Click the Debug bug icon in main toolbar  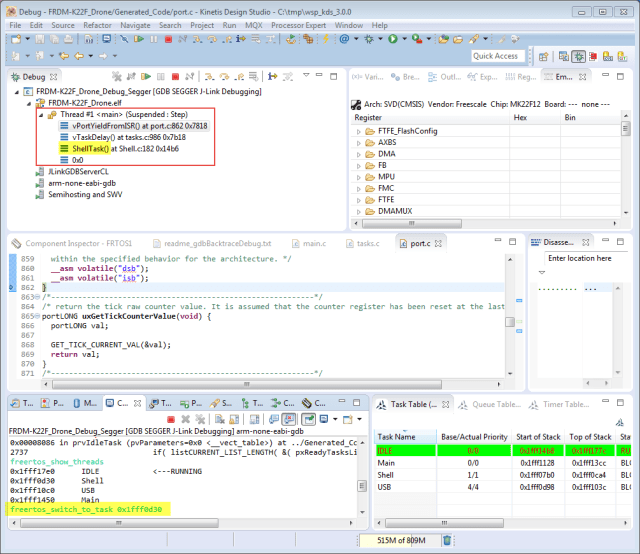point(369,39)
